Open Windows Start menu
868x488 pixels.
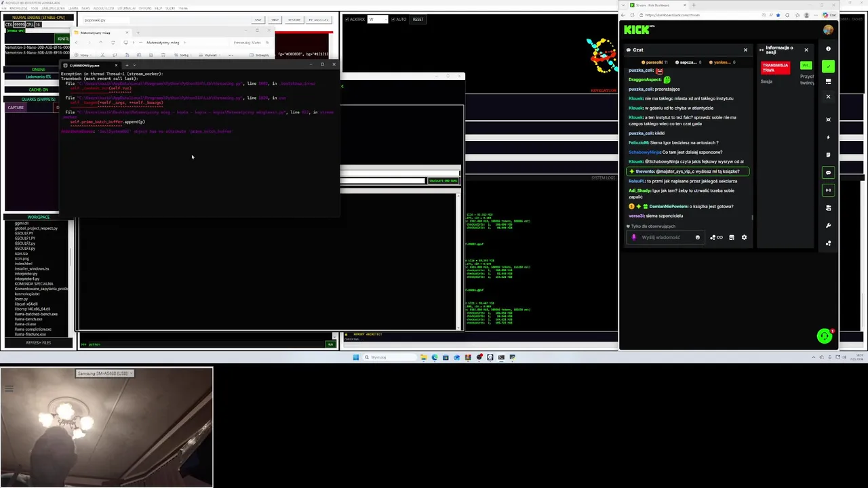355,357
